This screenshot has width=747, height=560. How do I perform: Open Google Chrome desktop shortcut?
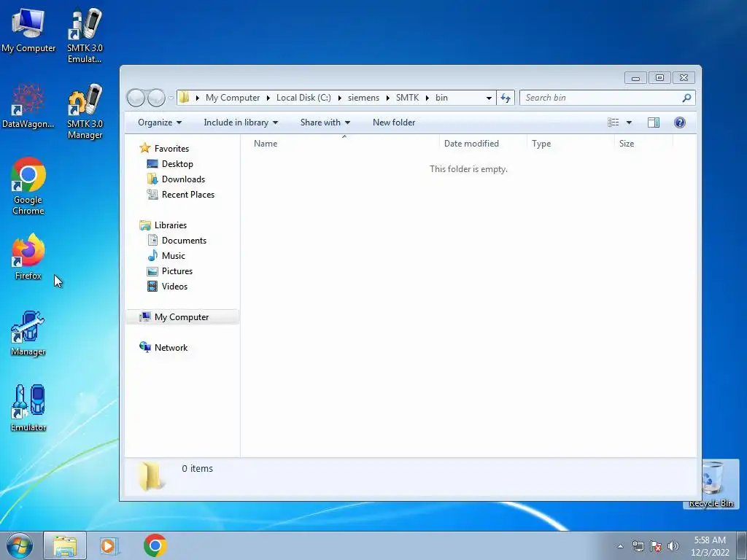click(x=28, y=186)
